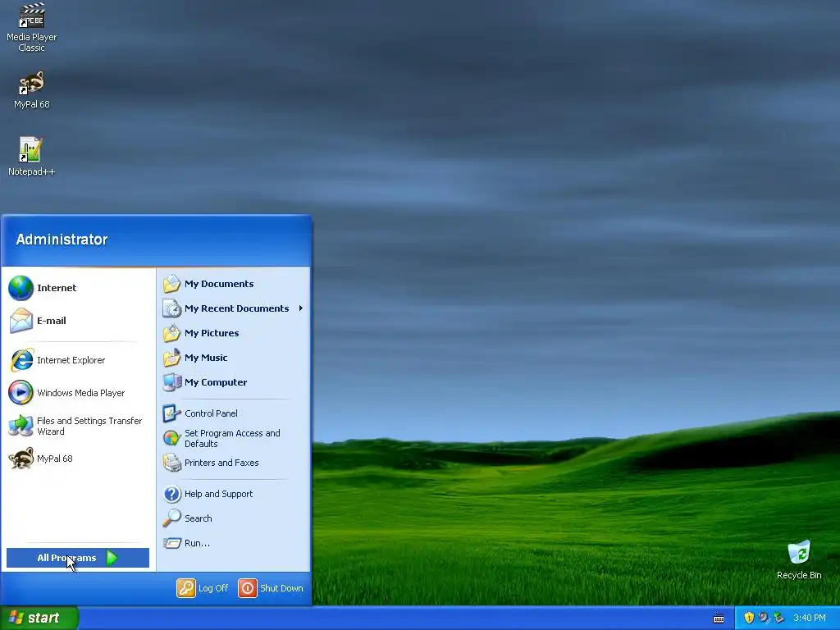840x630 pixels.
Task: Open the Notepad++ desktop shortcut
Action: pos(31,157)
